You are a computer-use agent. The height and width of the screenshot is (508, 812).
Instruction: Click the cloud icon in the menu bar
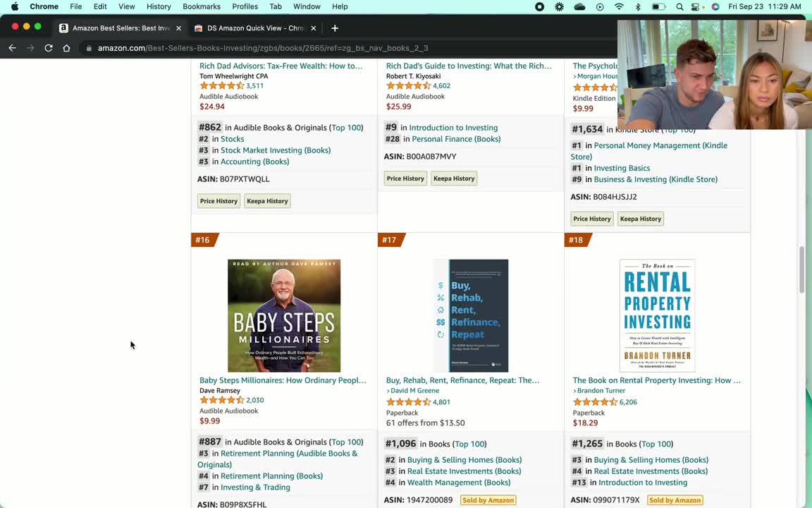click(x=579, y=6)
